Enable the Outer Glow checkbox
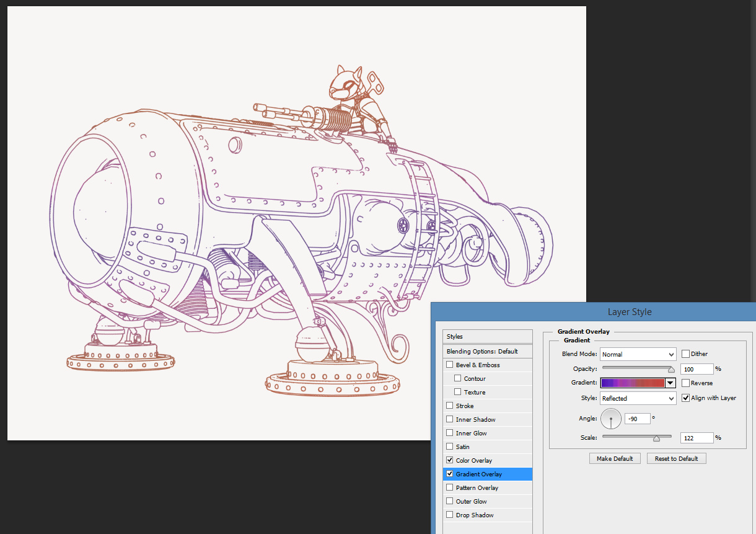This screenshot has width=756, height=534. click(450, 502)
